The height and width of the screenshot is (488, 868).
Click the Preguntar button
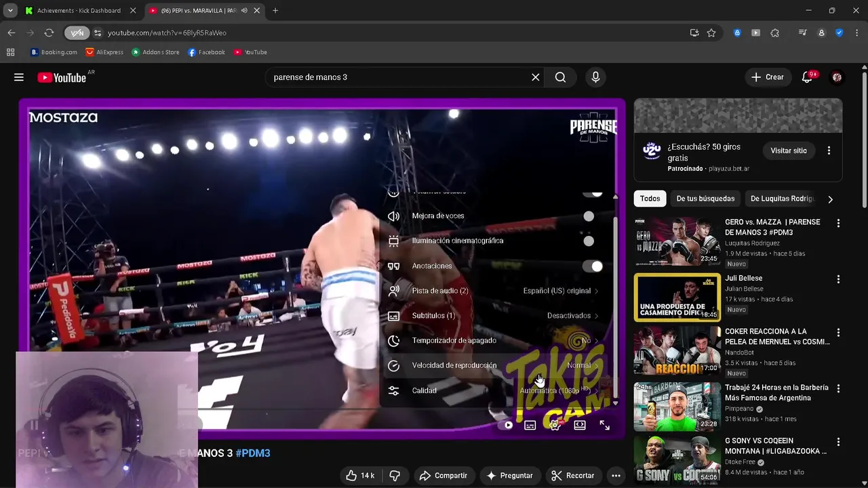pyautogui.click(x=510, y=476)
